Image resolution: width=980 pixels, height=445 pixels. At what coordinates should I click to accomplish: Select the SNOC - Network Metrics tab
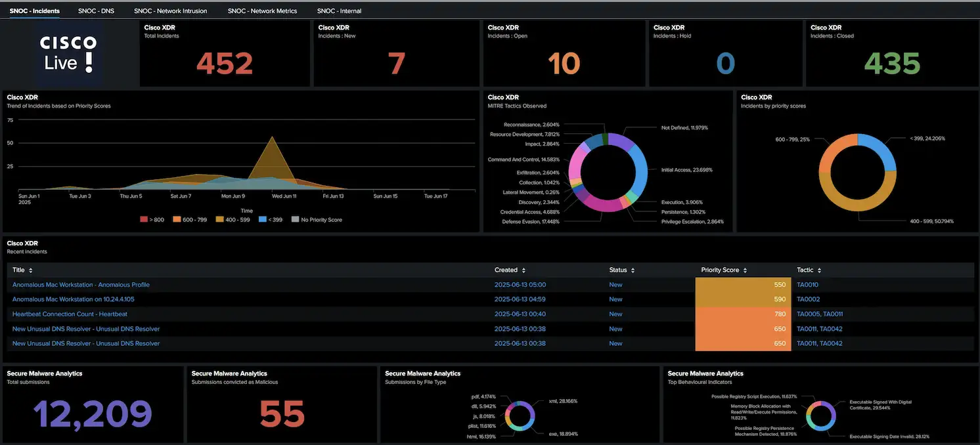coord(262,11)
